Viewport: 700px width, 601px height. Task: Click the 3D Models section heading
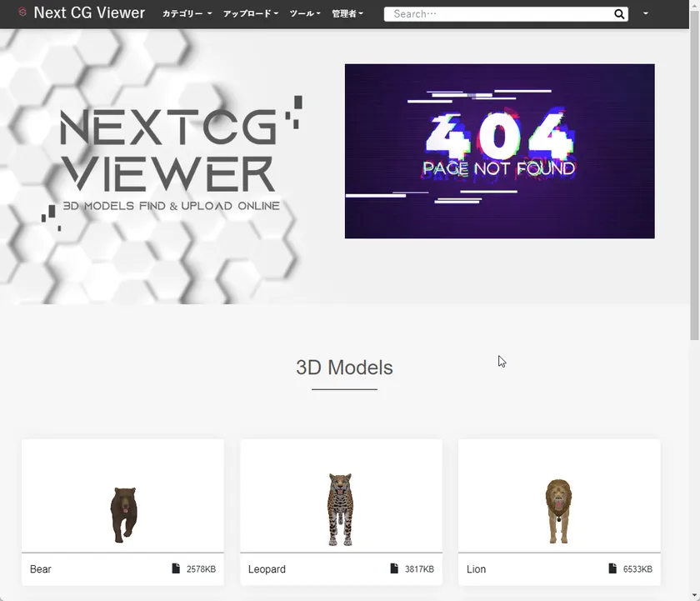coord(344,368)
